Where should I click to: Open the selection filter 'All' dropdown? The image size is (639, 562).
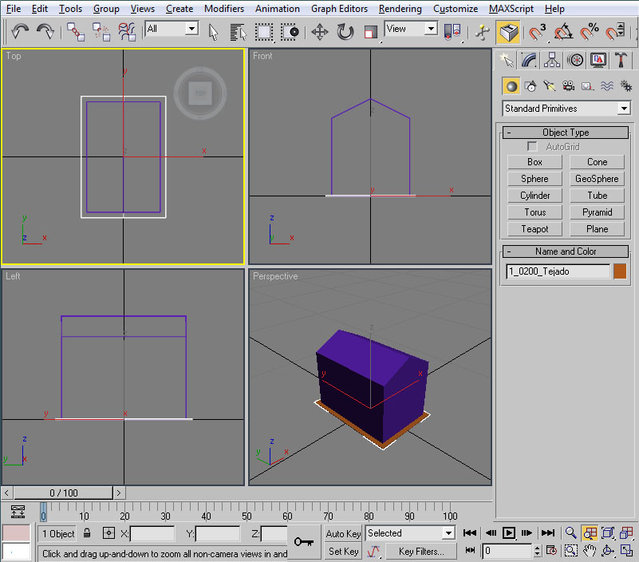point(171,29)
